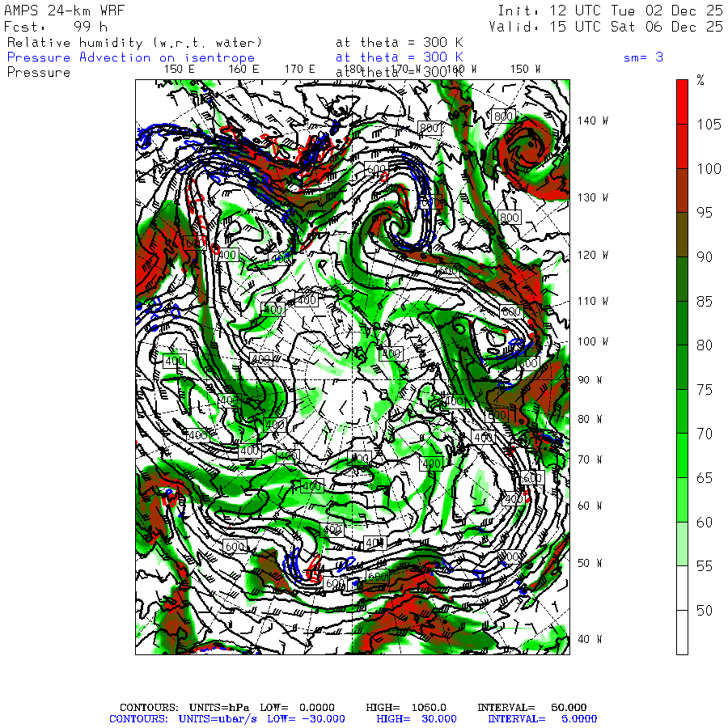Select the '85' color bar value
The width and height of the screenshot is (728, 728).
tap(705, 302)
